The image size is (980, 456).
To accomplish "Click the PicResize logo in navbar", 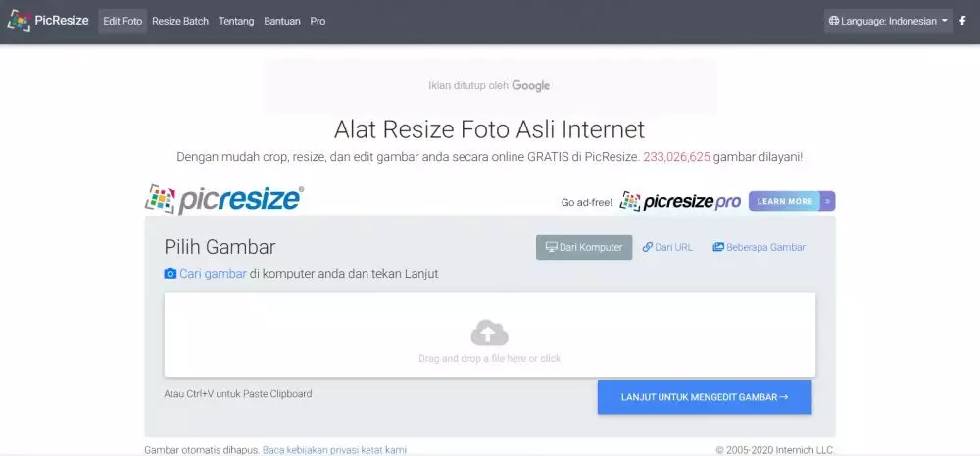I will pyautogui.click(x=48, y=21).
